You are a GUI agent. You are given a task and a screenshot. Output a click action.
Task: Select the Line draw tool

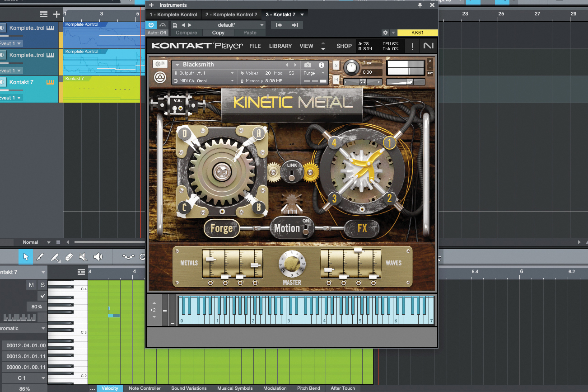click(55, 257)
